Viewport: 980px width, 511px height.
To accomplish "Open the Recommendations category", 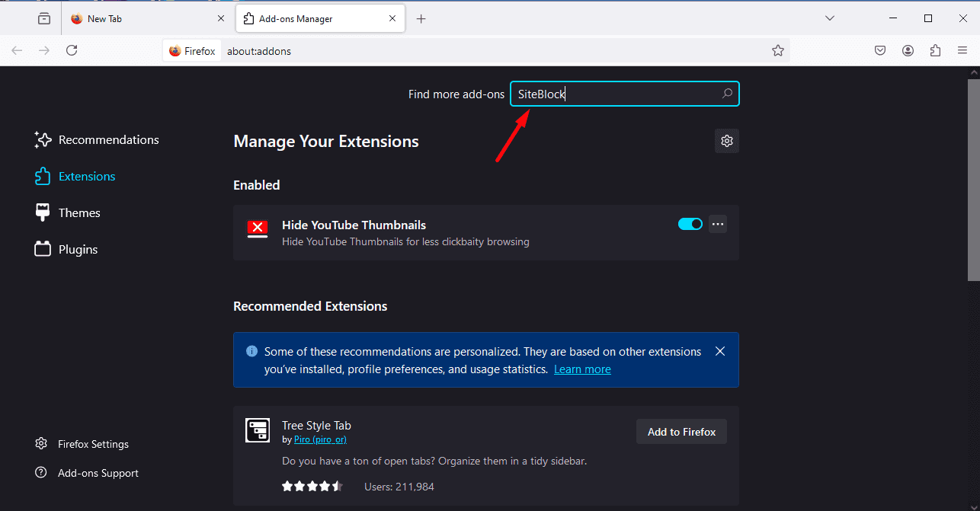I will (97, 140).
